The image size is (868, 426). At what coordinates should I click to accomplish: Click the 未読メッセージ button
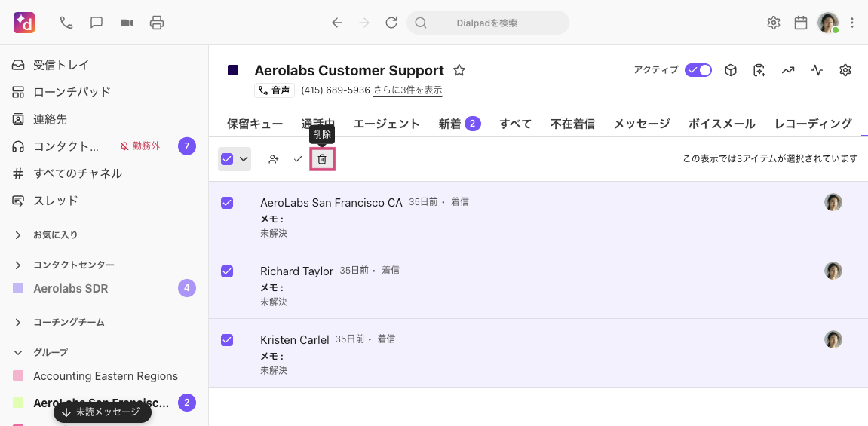103,412
